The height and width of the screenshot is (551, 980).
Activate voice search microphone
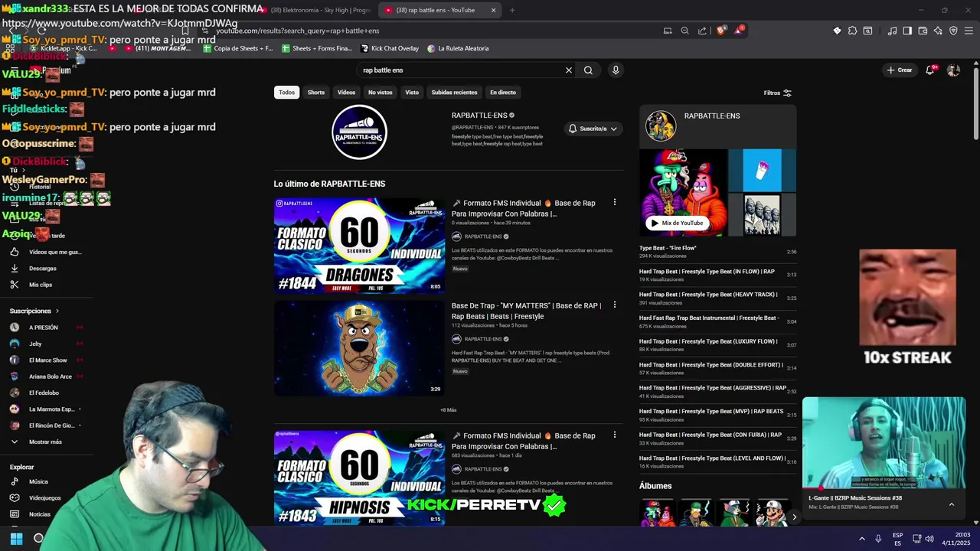tap(615, 70)
